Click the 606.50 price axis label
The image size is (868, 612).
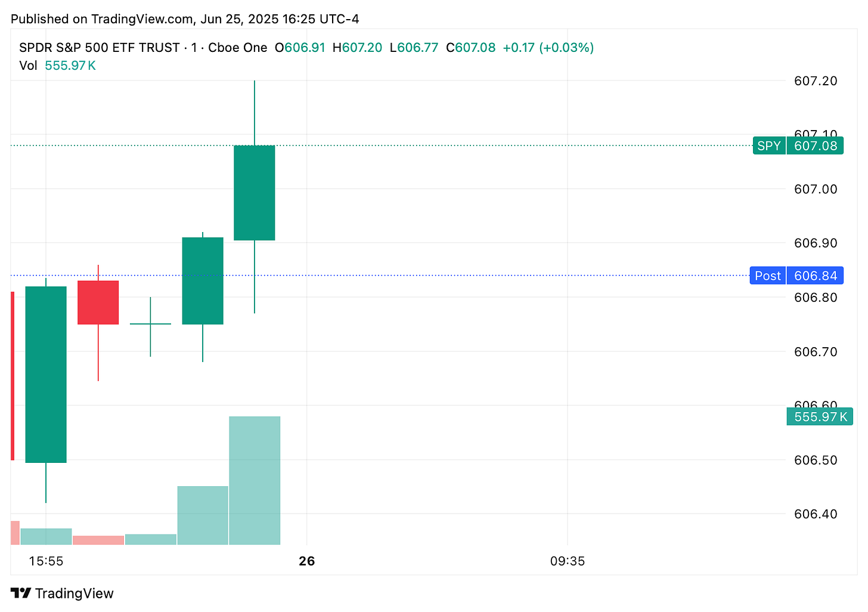coord(816,460)
